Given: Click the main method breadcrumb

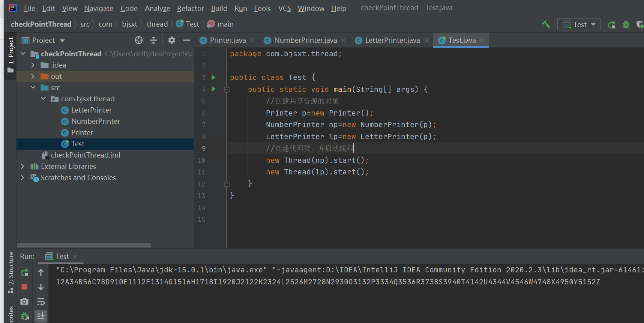Looking at the screenshot, I should pyautogui.click(x=221, y=24).
